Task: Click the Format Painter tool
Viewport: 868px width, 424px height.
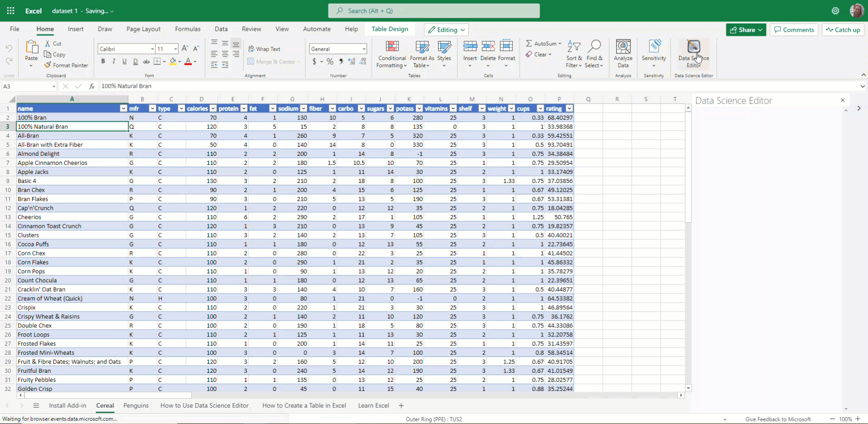Action: 66,65
